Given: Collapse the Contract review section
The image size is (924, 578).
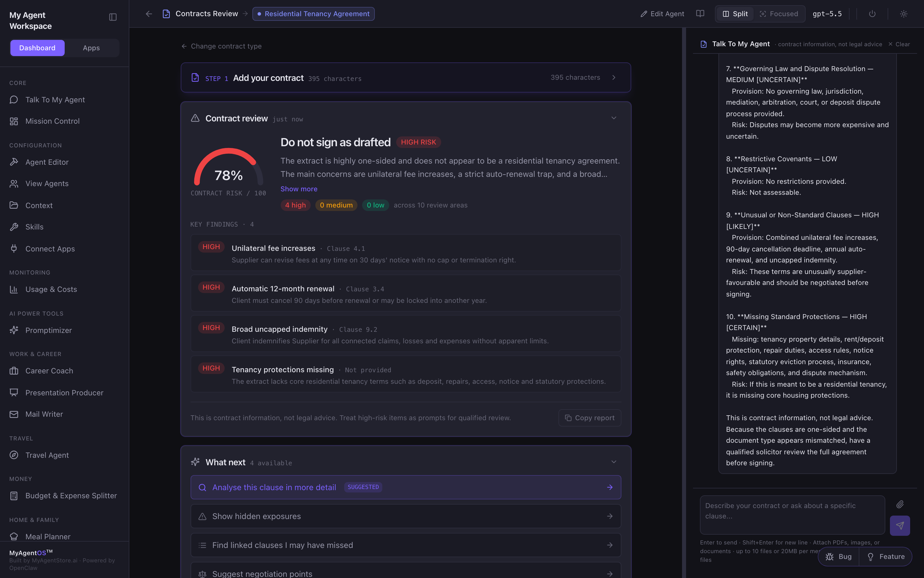Looking at the screenshot, I should pyautogui.click(x=614, y=118).
